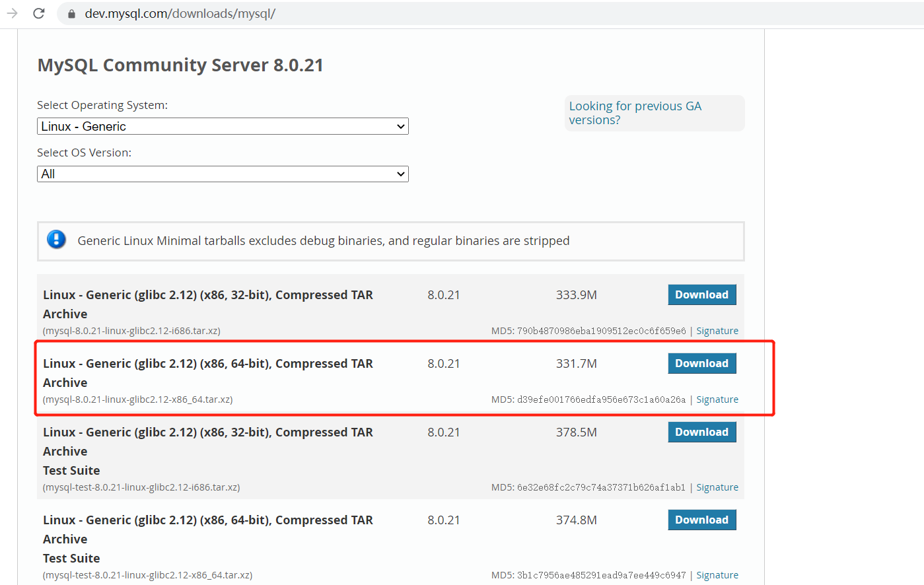Click the MySQL Community Server 8.0.21 heading
924x585 pixels.
[180, 65]
